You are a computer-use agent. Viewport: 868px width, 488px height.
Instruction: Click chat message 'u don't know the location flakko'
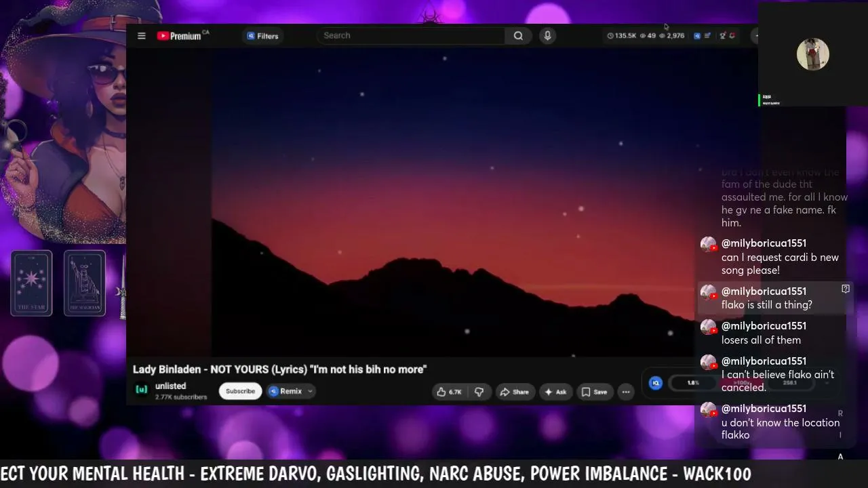pos(781,428)
